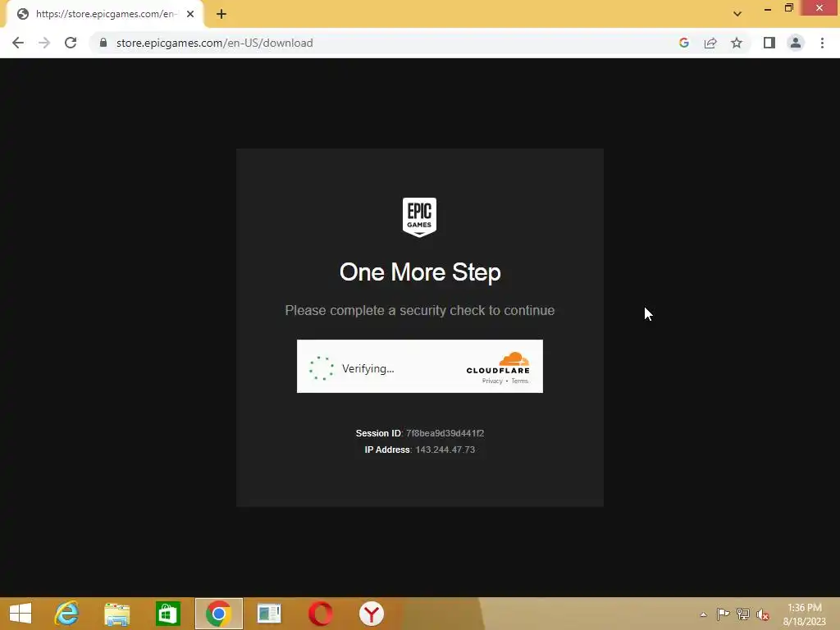The width and height of the screenshot is (840, 630).
Task: Open the news reader taskbar app
Action: coord(269,614)
